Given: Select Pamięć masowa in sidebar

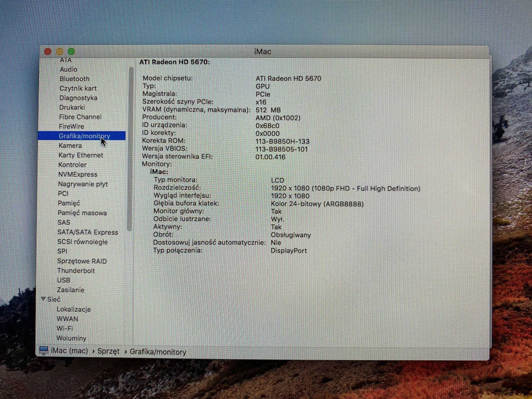Looking at the screenshot, I should [82, 213].
